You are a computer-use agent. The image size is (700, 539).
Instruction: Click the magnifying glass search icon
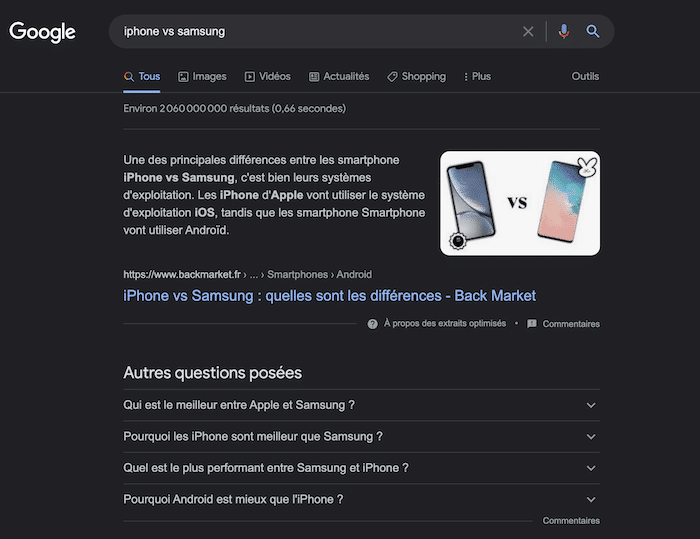coord(593,32)
